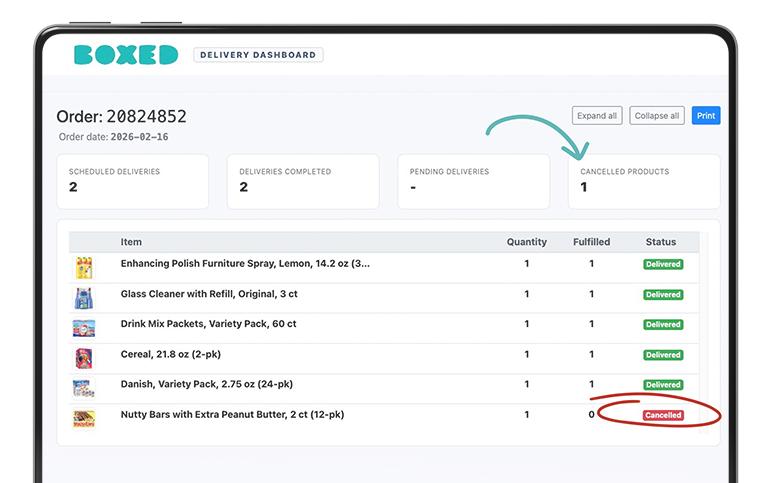
Task: Click the Cereal product thumbnail
Action: point(84,359)
